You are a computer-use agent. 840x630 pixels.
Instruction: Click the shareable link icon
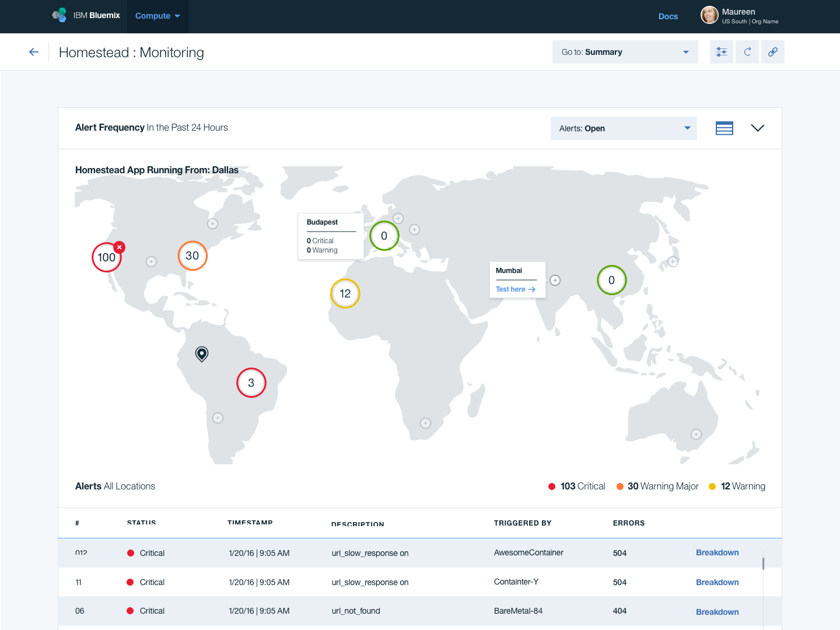773,52
